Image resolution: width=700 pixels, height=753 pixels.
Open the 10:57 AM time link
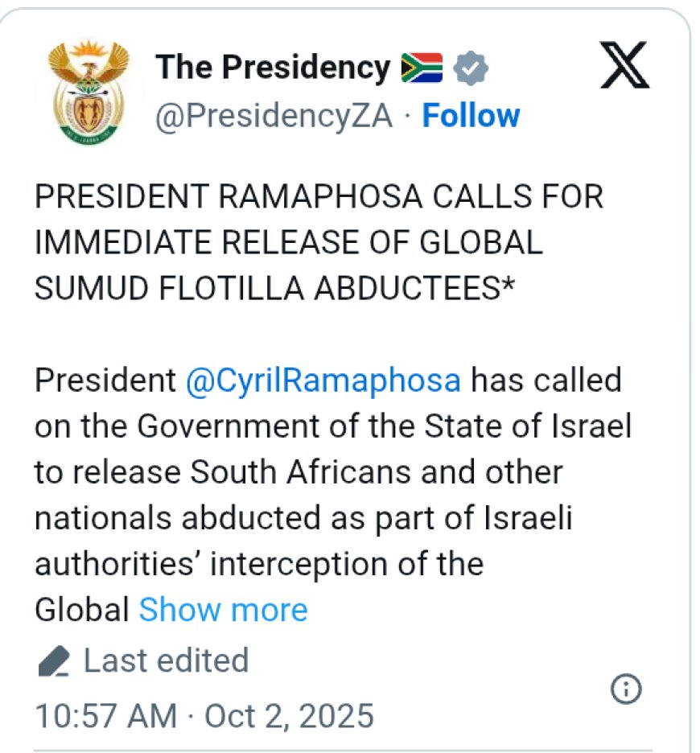point(105,714)
